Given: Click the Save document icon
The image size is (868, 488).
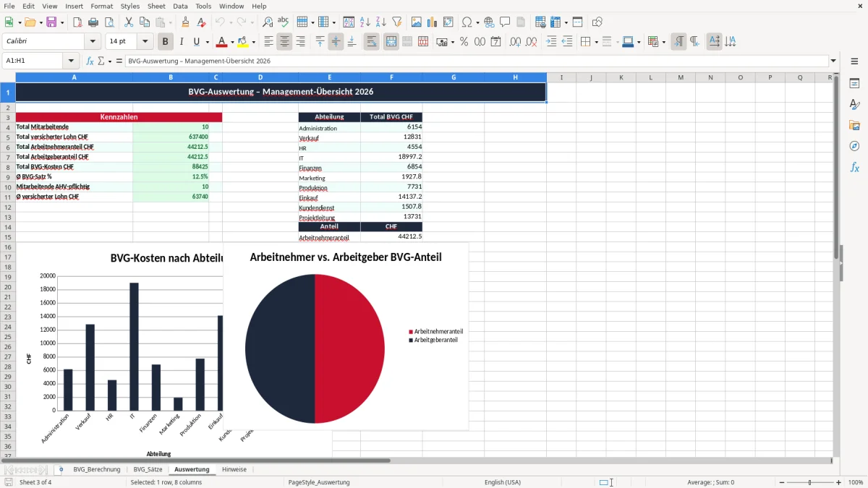Looking at the screenshot, I should [51, 22].
